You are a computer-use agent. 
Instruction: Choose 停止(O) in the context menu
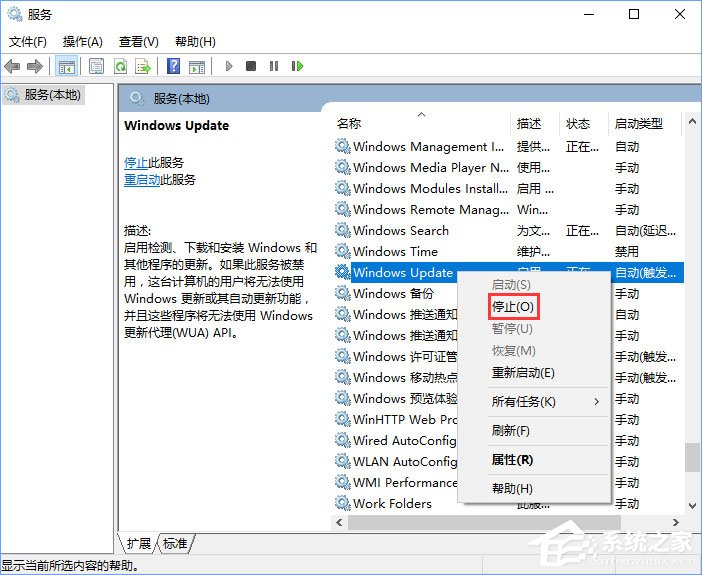pos(513,307)
